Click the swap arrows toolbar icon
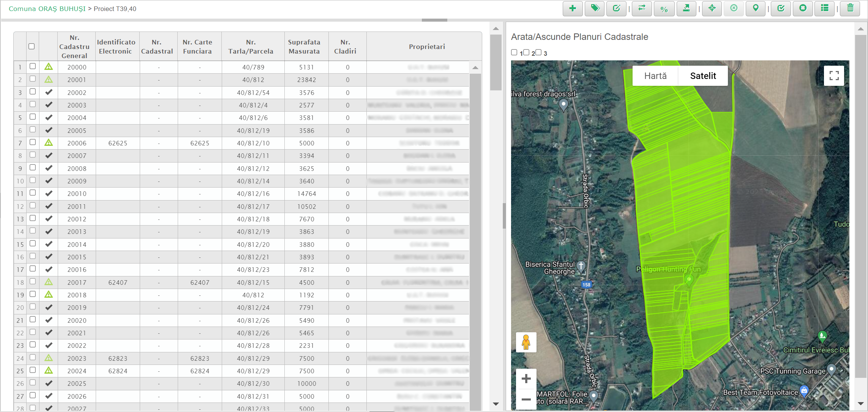This screenshot has height=412, width=868. [x=642, y=8]
